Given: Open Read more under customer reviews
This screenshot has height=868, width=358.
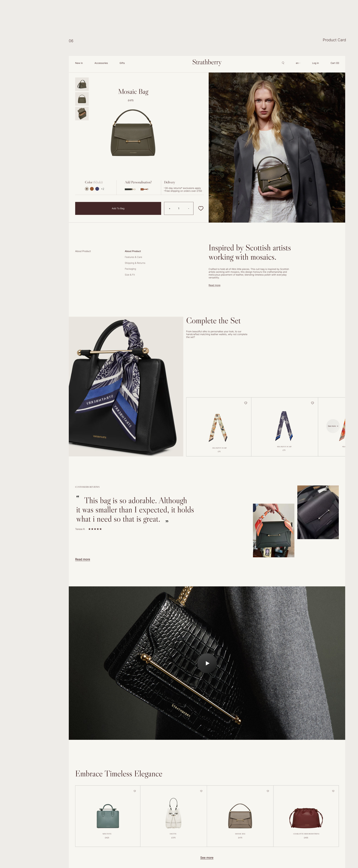Looking at the screenshot, I should pos(83,559).
